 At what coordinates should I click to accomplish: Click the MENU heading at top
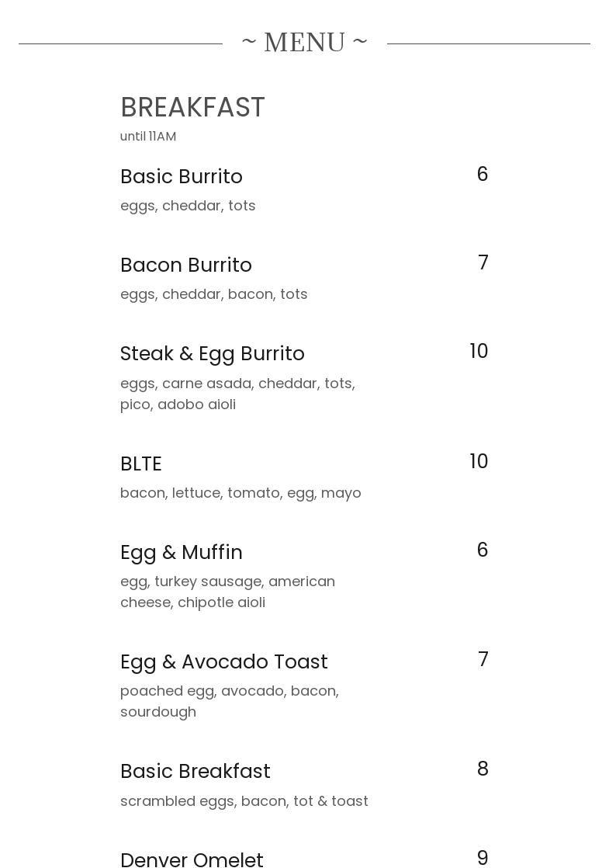tap(304, 42)
